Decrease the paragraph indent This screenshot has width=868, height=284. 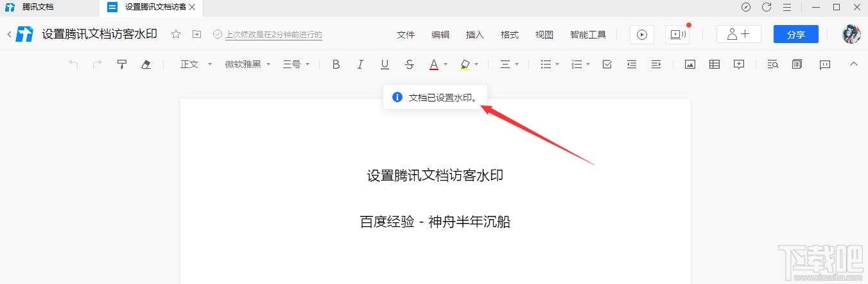[632, 64]
